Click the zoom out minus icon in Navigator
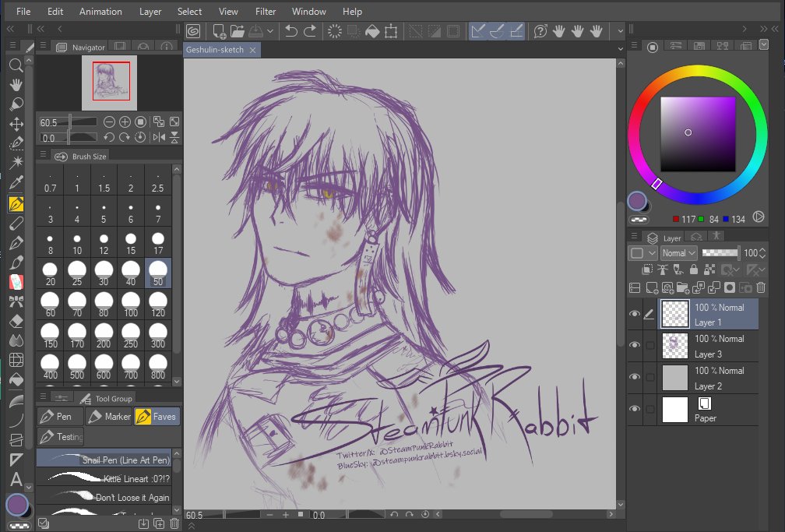785x532 pixels. point(109,122)
